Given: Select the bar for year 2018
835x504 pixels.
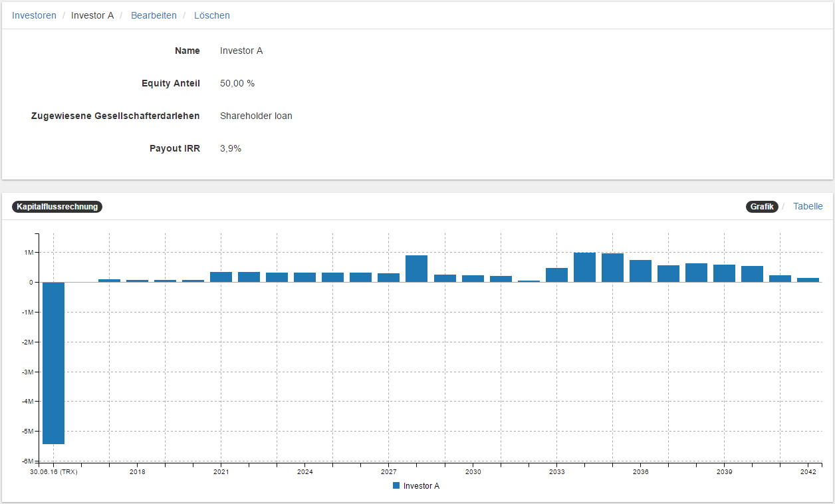Looking at the screenshot, I should pos(138,281).
